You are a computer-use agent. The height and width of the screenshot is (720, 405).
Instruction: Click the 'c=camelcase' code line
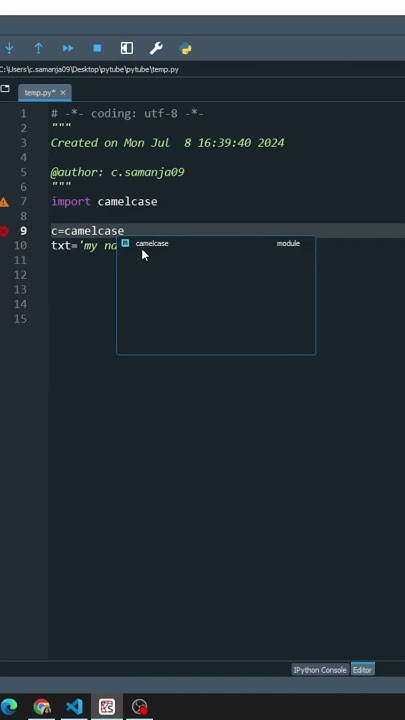88,231
